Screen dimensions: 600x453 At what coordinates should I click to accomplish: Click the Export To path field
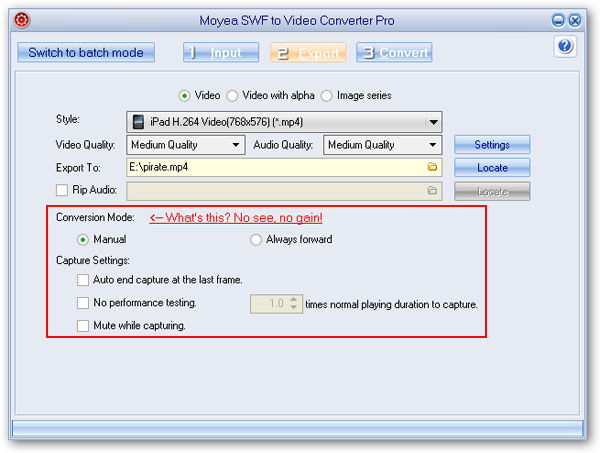click(284, 167)
